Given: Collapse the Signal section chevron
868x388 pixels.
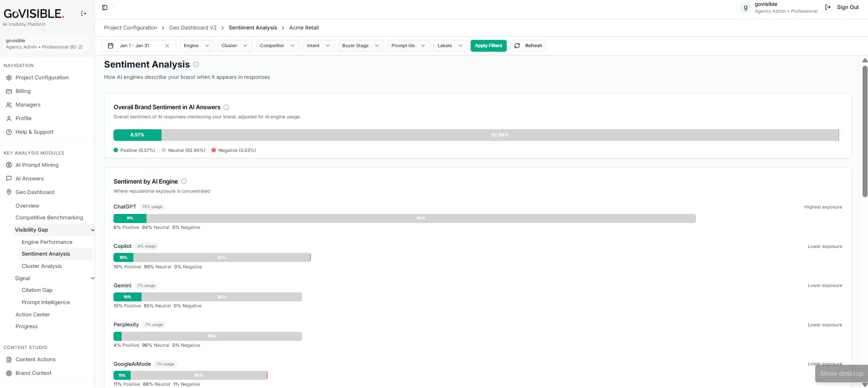Looking at the screenshot, I should tap(93, 278).
